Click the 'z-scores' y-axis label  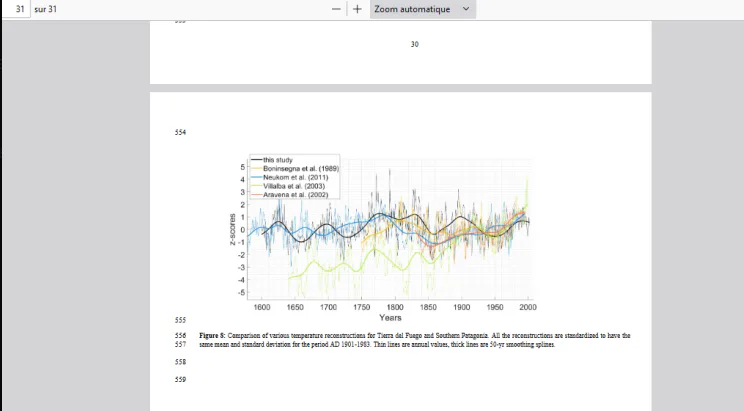click(x=232, y=229)
